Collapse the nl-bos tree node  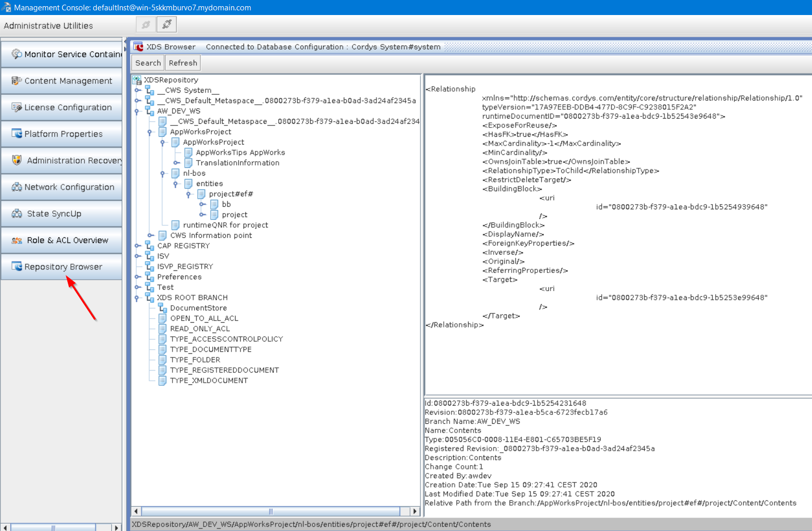point(163,173)
